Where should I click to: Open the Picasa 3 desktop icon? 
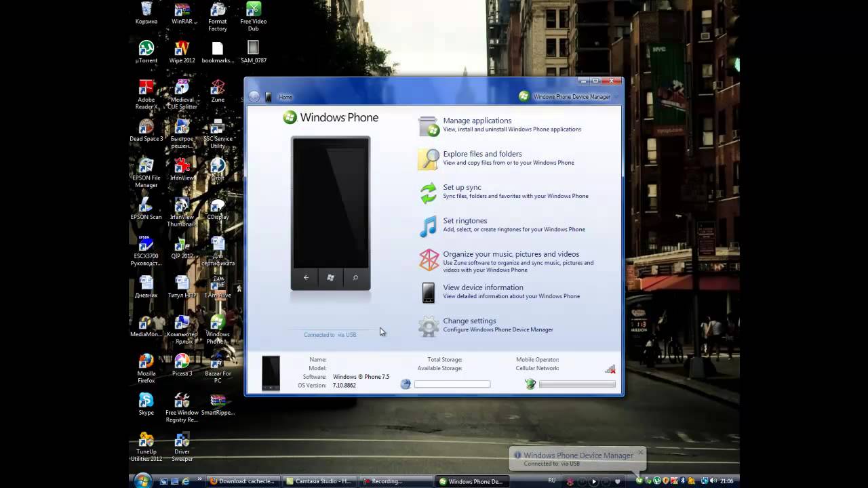(182, 365)
